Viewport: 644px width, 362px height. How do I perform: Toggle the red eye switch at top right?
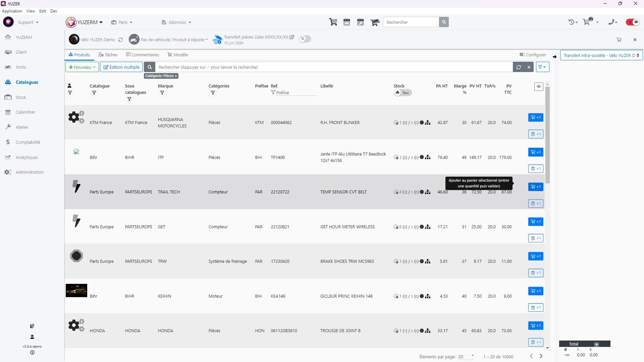point(633,22)
